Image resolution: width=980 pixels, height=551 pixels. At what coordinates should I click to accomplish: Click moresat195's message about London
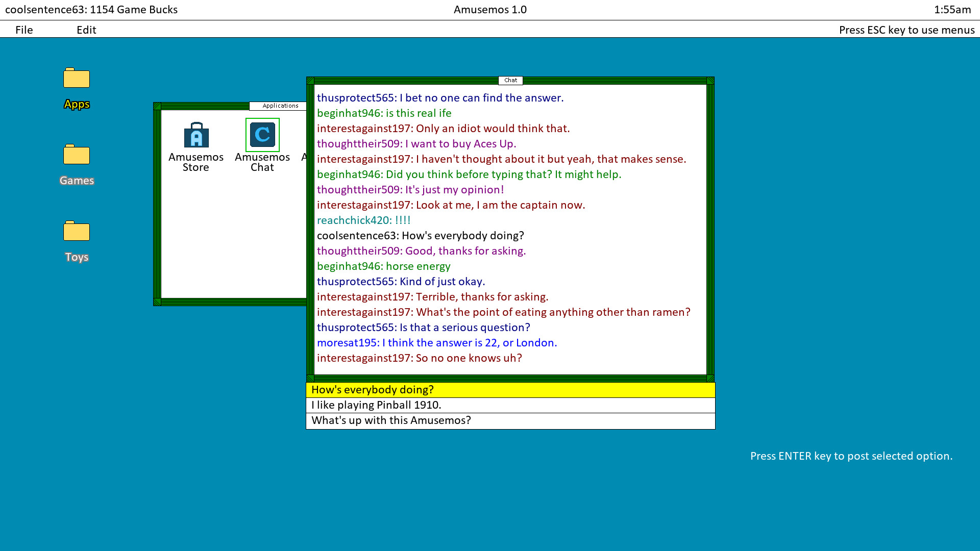436,342
